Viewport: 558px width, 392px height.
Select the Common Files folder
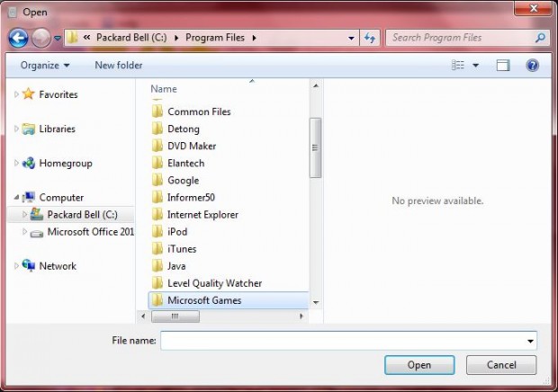coord(199,111)
